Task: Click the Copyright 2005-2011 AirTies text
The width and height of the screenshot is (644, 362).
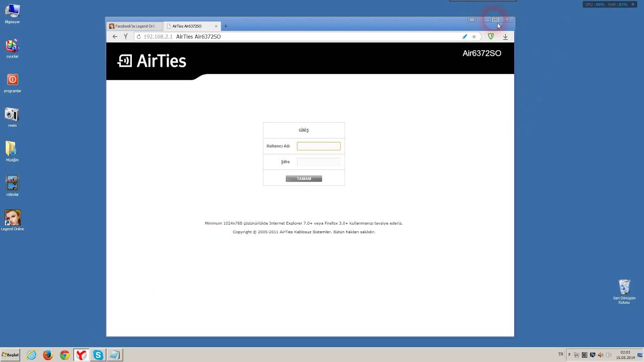Action: tap(304, 232)
